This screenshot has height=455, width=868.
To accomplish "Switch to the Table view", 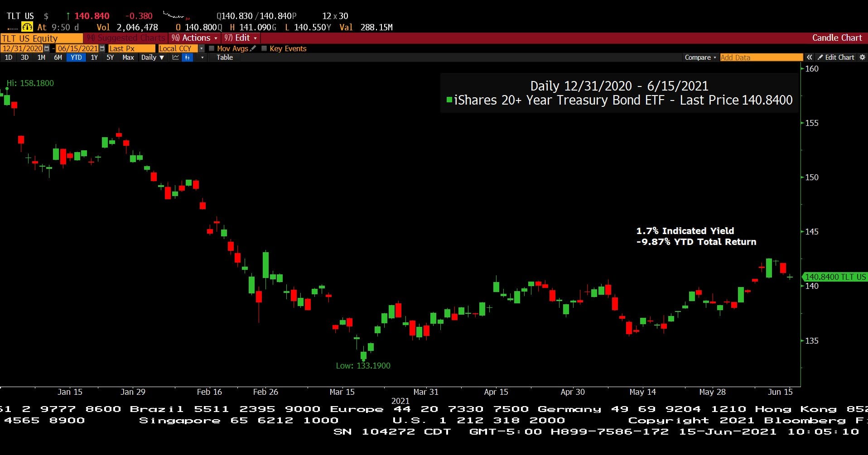I will pyautogui.click(x=225, y=57).
